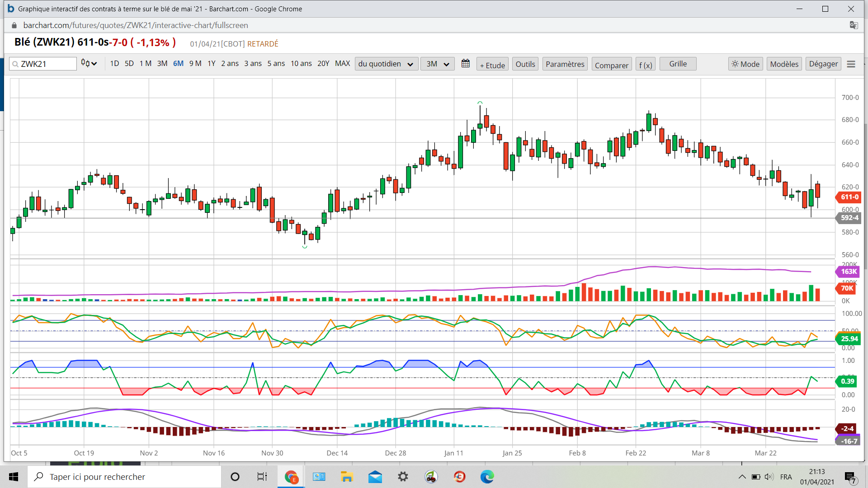Open the candlestick chart type dropdown
The height and width of the screenshot is (488, 868).
pos(89,64)
